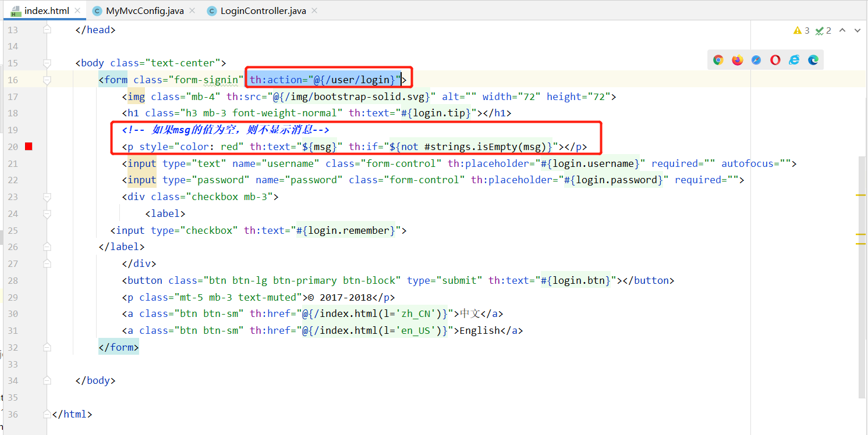868x435 pixels.
Task: Collapse the form tag fold on line 16
Action: (47, 80)
